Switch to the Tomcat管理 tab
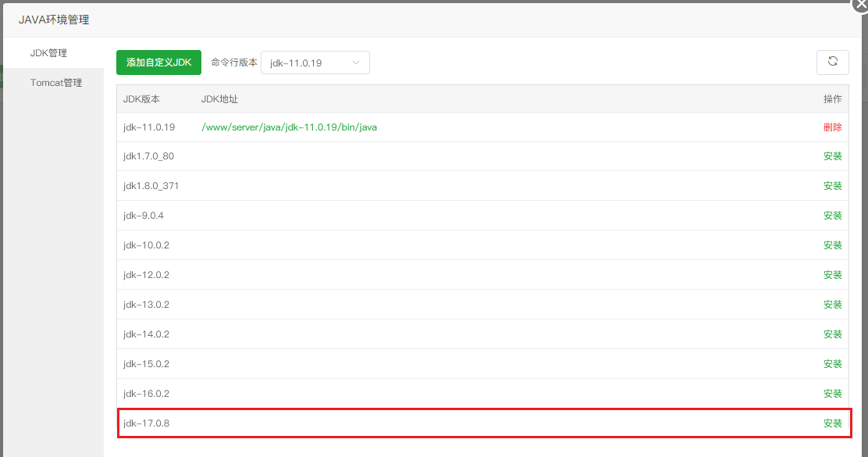This screenshot has height=457, width=868. pyautogui.click(x=56, y=83)
